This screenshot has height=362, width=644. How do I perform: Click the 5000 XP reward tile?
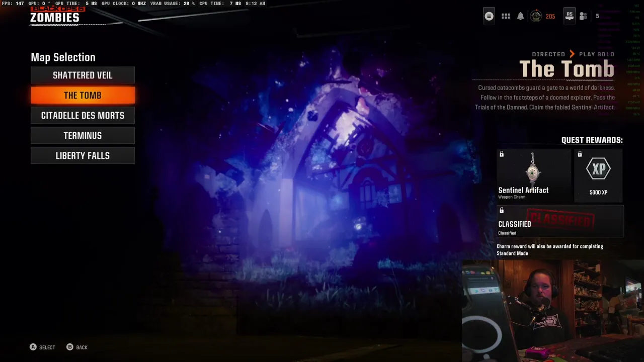coord(599,175)
